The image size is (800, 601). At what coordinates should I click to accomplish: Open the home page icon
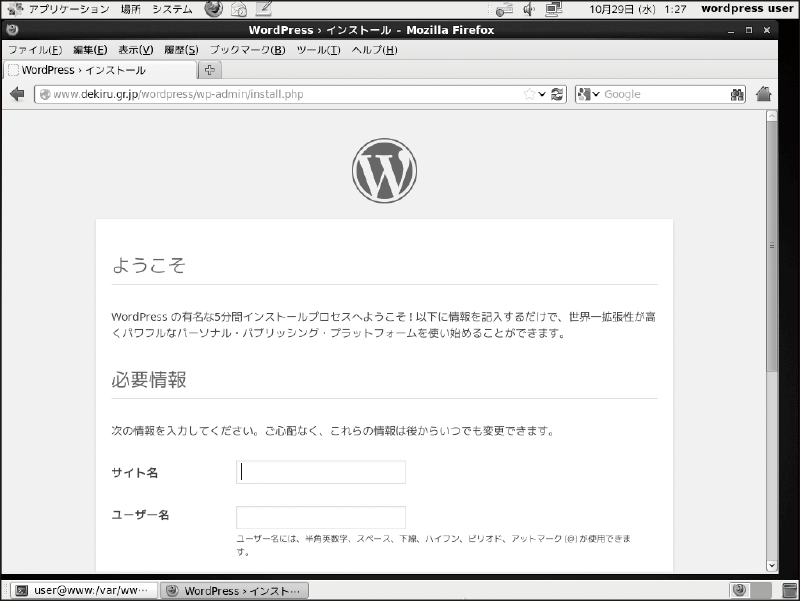click(763, 94)
